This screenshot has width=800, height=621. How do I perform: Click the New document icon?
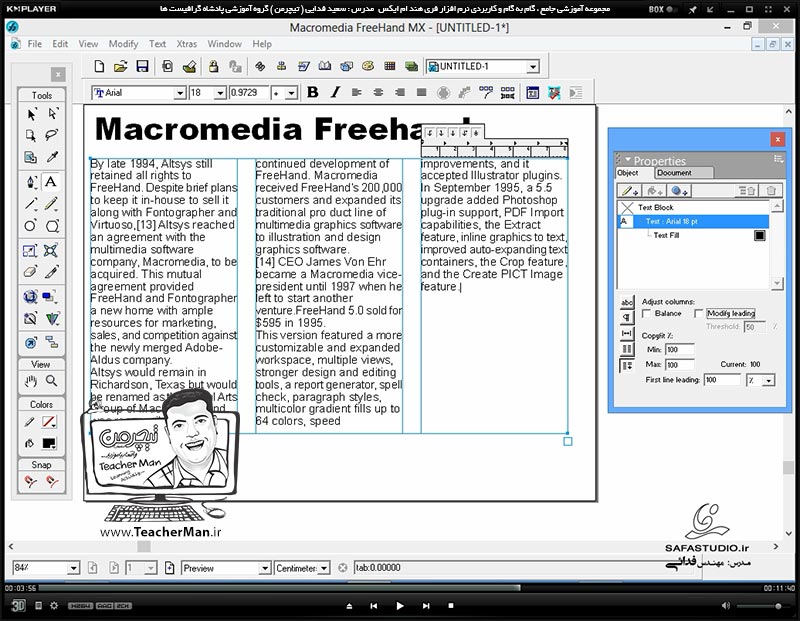pos(99,66)
